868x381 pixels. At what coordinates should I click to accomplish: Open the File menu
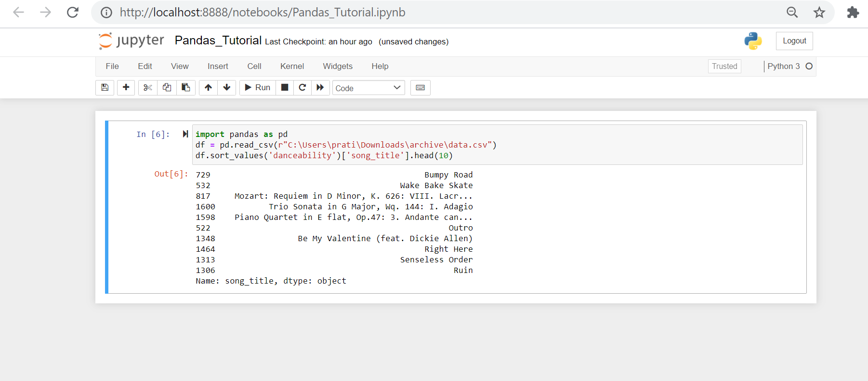pos(112,66)
